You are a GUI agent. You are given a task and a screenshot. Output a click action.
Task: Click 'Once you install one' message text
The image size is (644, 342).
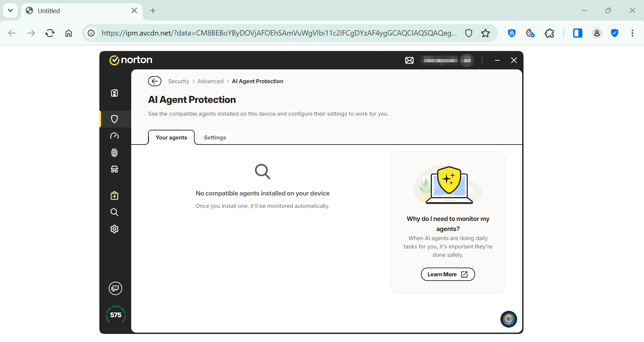click(262, 206)
